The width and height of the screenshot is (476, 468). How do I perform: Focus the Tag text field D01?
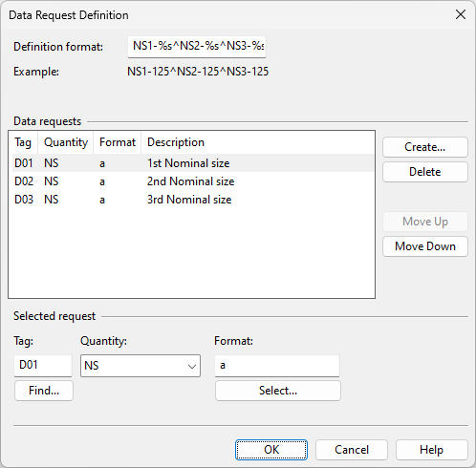[x=43, y=366]
